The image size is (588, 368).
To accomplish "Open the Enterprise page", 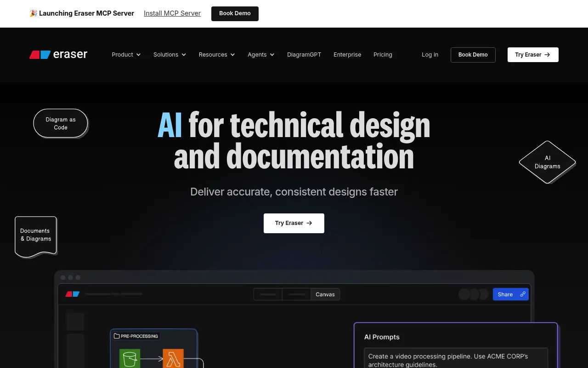I will 347,55.
